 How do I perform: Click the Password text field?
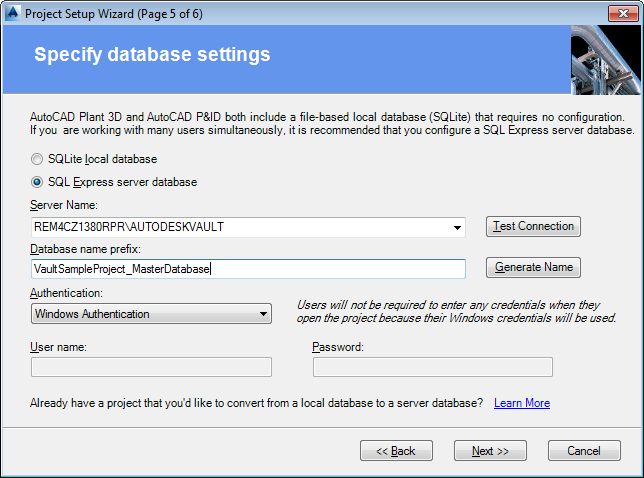tap(432, 367)
